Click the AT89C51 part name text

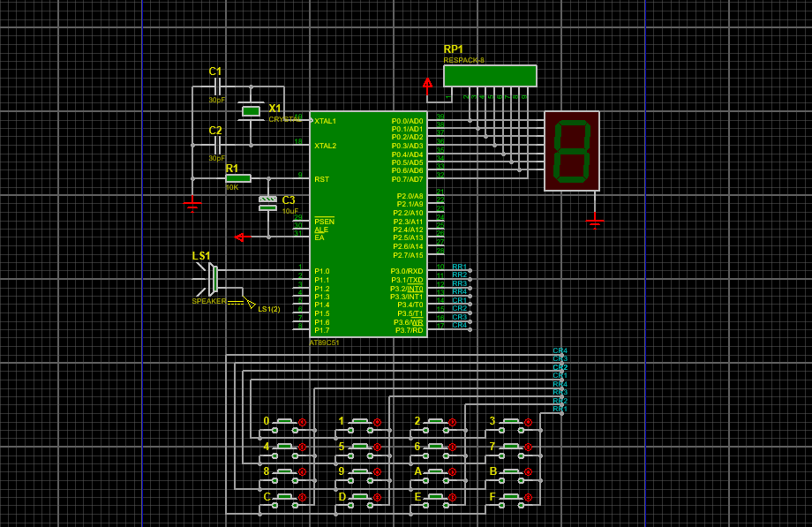[x=324, y=343]
